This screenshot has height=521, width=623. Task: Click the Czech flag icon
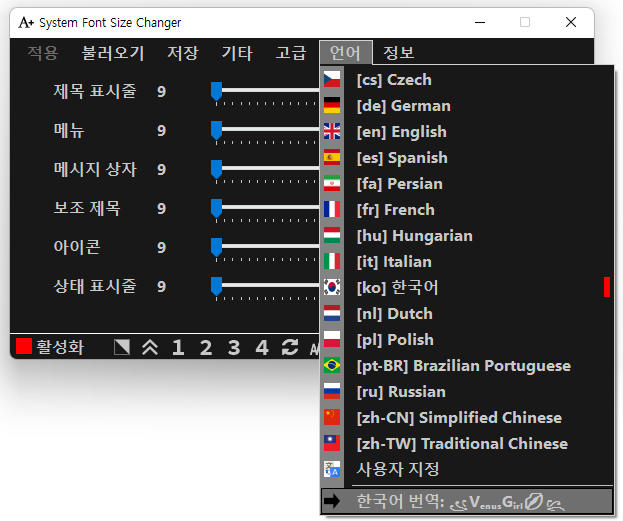pos(332,79)
